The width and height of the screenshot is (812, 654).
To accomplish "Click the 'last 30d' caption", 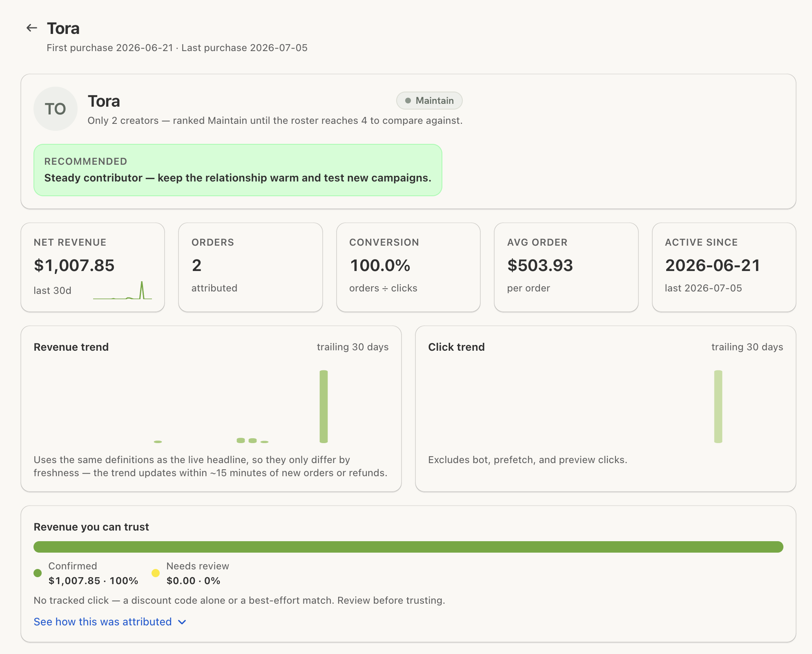I will 52,291.
